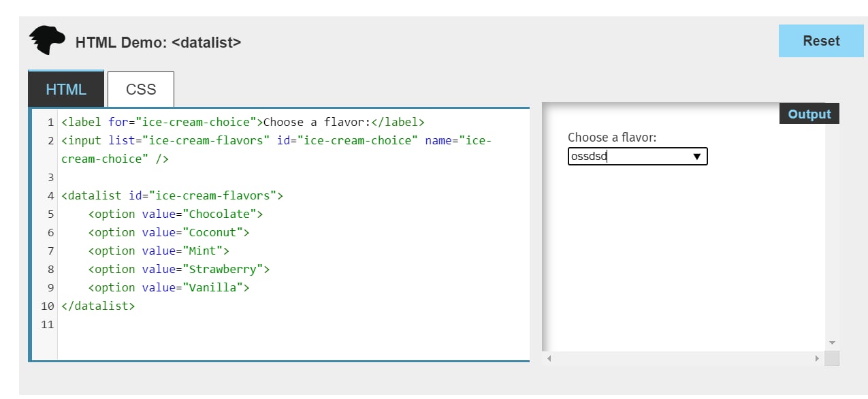Viewport: 868px width, 399px height.
Task: Focus the flavor input containing ossdsd
Action: tap(637, 157)
